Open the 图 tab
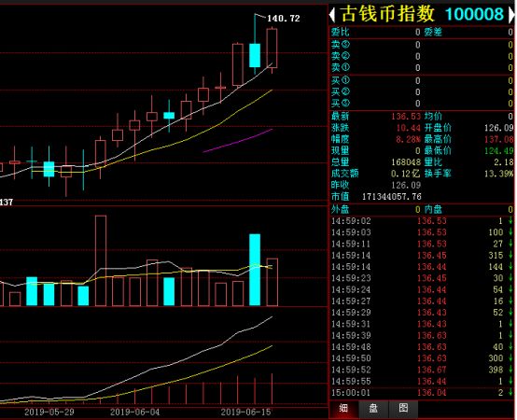 pos(403,408)
